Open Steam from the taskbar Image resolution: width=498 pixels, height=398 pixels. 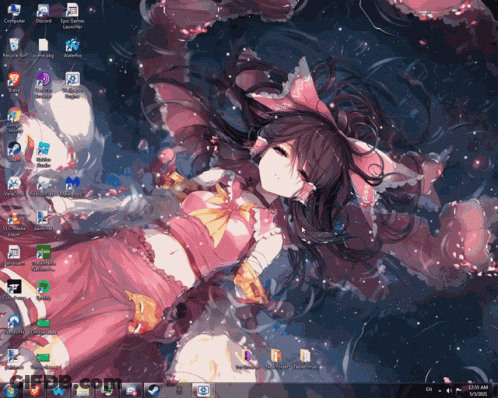tap(154, 390)
